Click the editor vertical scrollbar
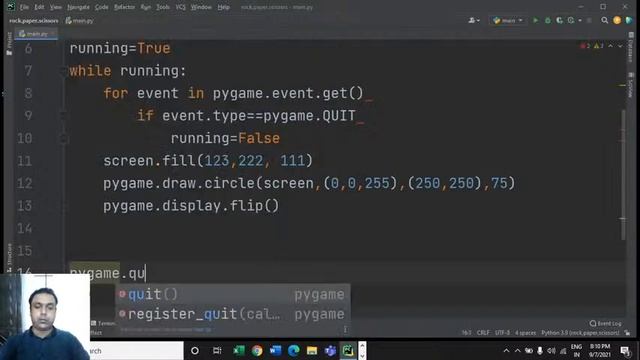Image resolution: width=640 pixels, height=360 pixels. click(623, 176)
